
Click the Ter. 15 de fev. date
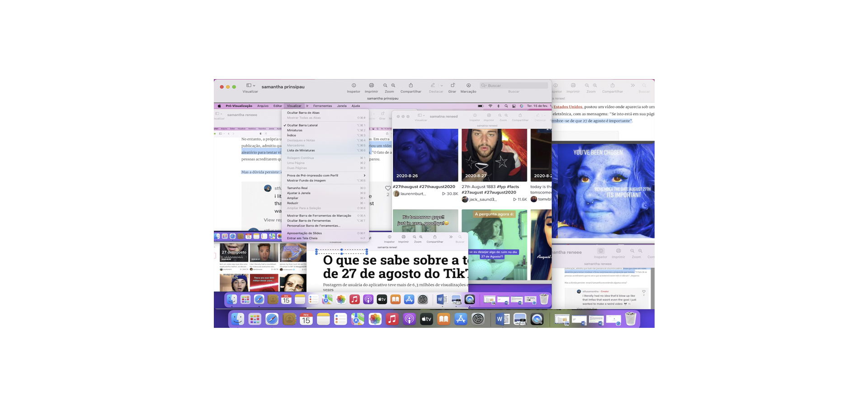[537, 106]
